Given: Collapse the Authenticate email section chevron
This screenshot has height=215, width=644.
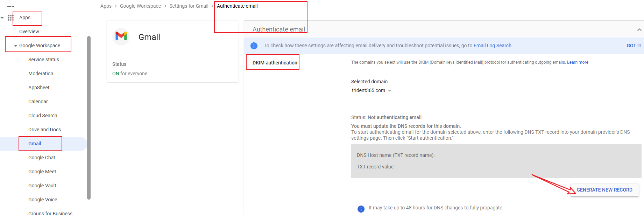Looking at the screenshot, I should [x=639, y=30].
